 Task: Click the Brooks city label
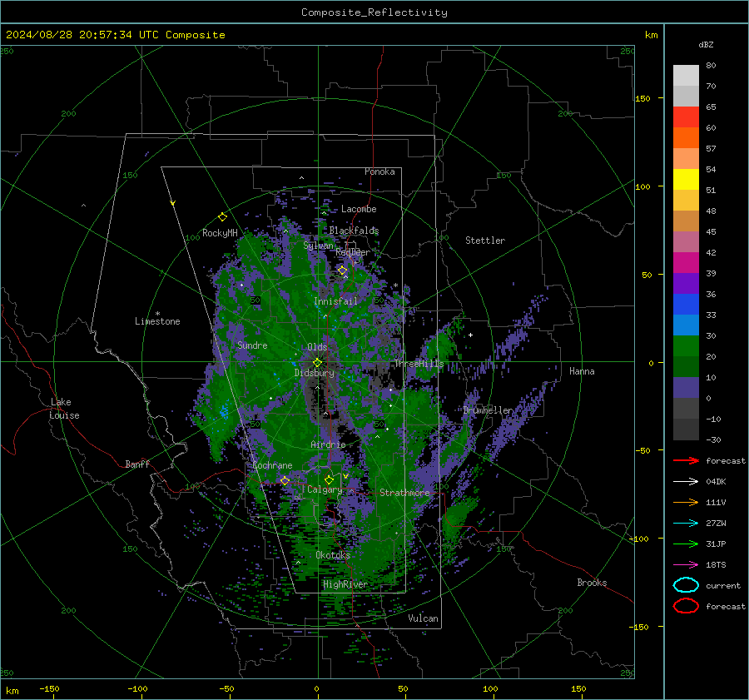(592, 583)
